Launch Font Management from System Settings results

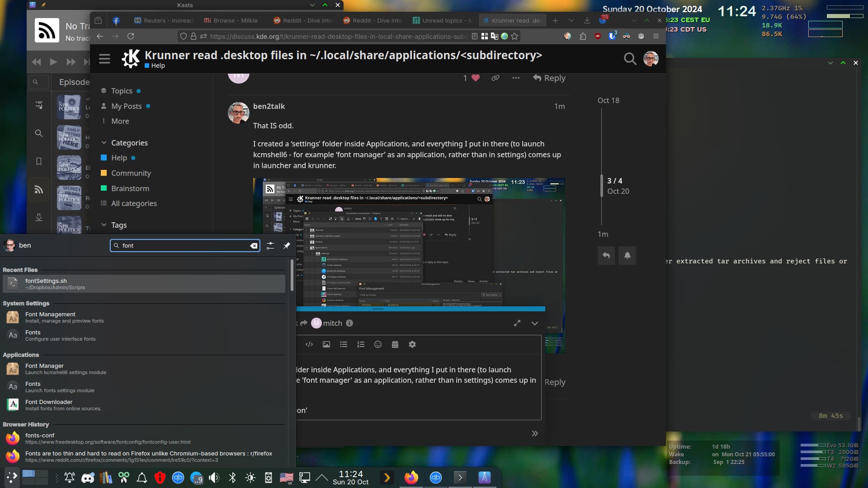144,317
